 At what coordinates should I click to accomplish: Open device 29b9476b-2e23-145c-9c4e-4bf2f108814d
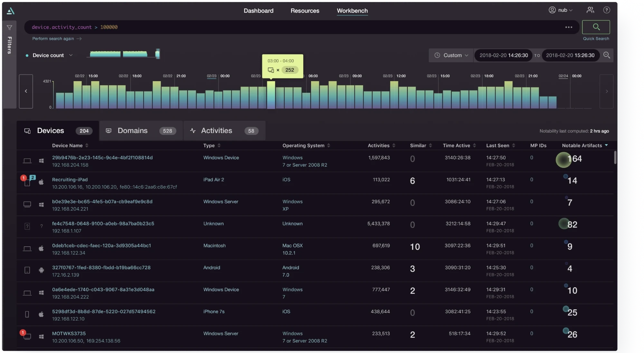coord(102,157)
